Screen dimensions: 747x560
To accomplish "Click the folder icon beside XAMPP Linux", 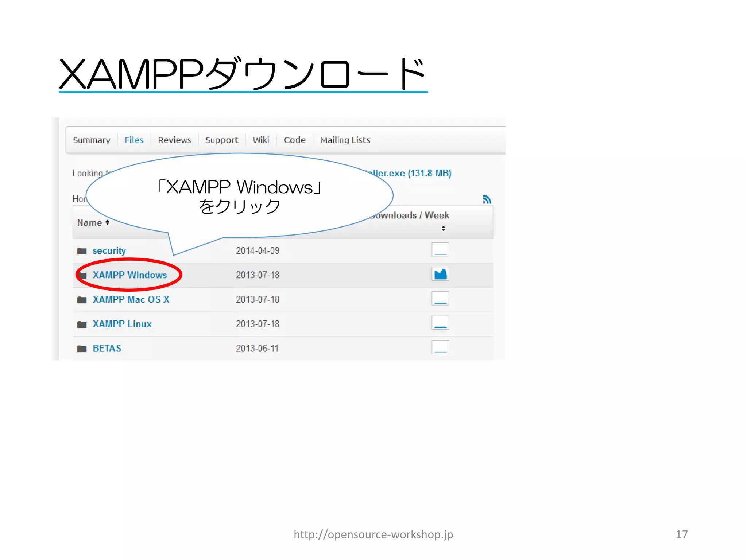I will [82, 324].
